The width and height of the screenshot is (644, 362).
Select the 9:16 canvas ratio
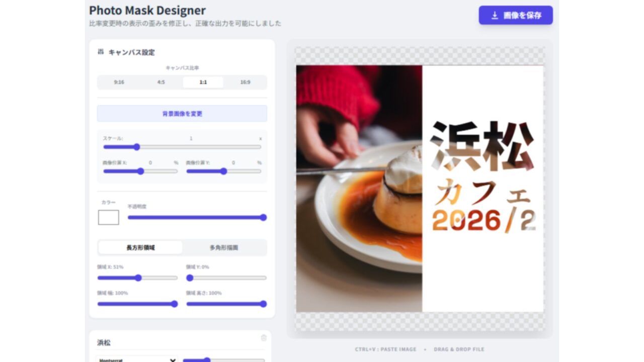click(x=119, y=82)
